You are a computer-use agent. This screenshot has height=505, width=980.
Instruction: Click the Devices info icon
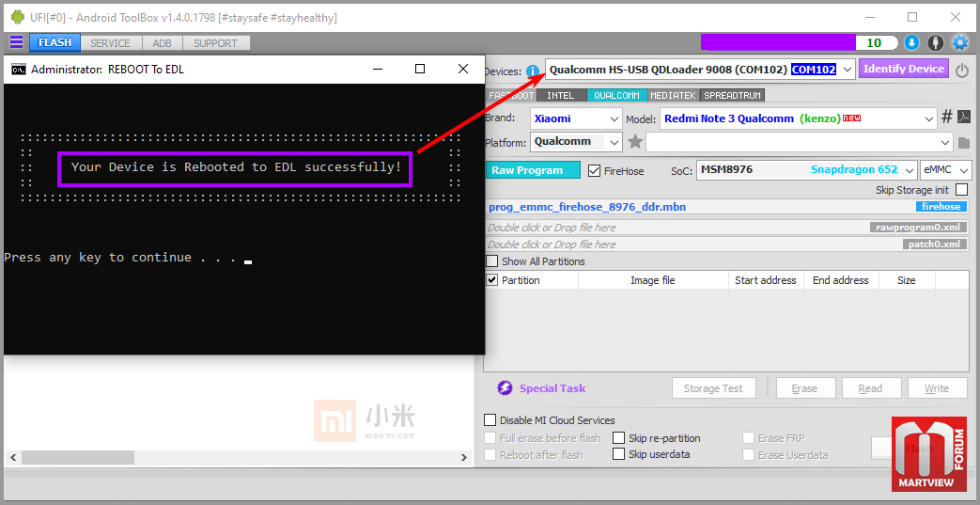point(533,71)
